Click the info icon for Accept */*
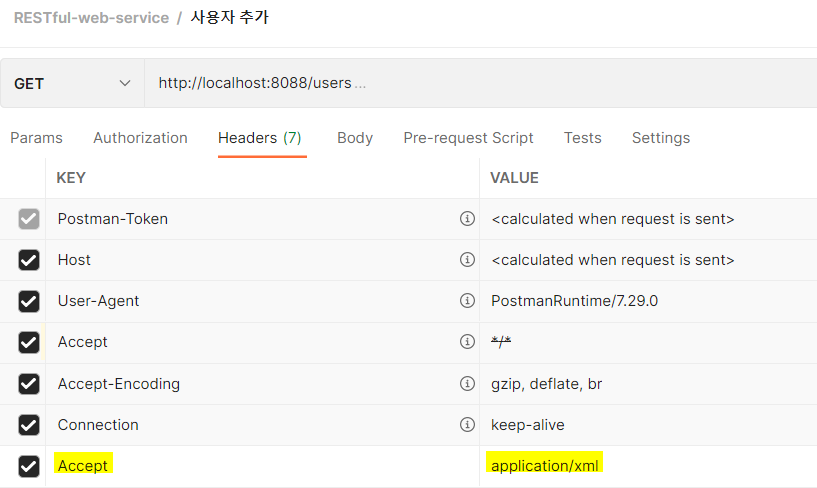The image size is (817, 488). point(467,342)
